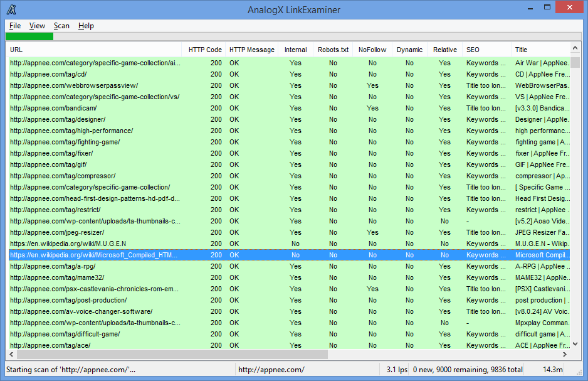Open the File menu
The width and height of the screenshot is (588, 381).
[x=15, y=26]
